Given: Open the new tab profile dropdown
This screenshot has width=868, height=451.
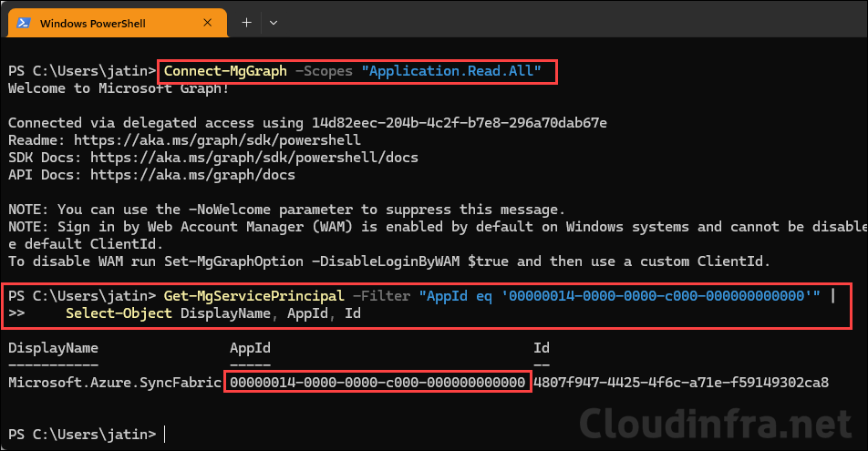Looking at the screenshot, I should click(274, 23).
